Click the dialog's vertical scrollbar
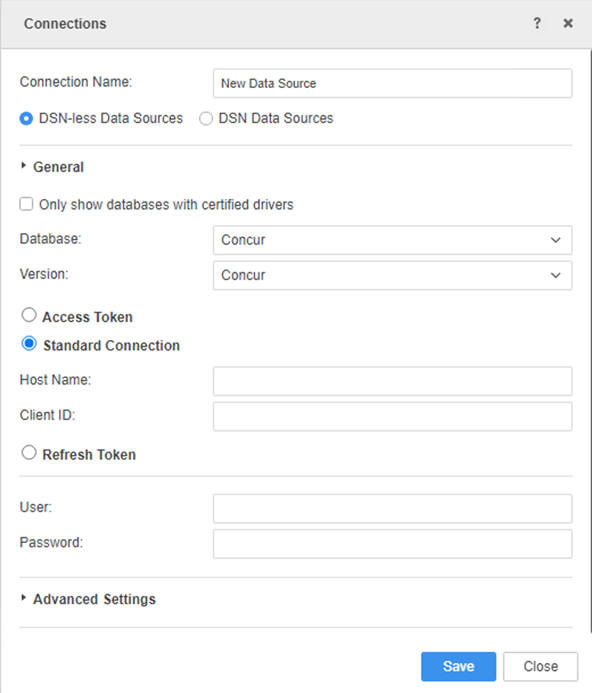 [x=590, y=340]
